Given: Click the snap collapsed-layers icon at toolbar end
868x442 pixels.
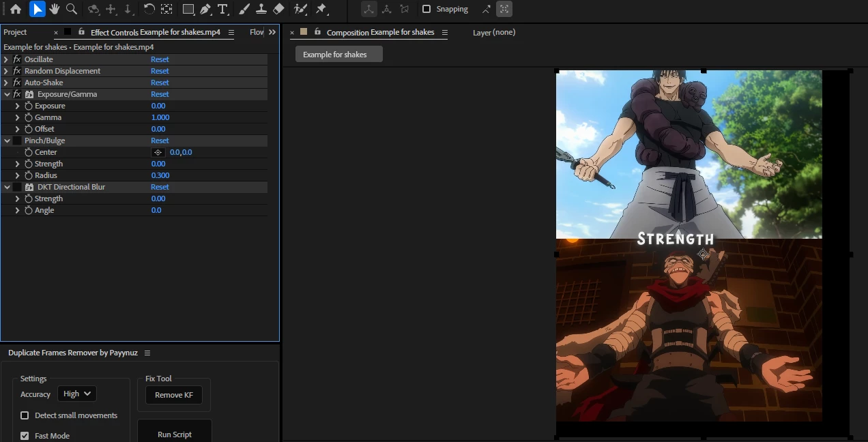Looking at the screenshot, I should (504, 10).
